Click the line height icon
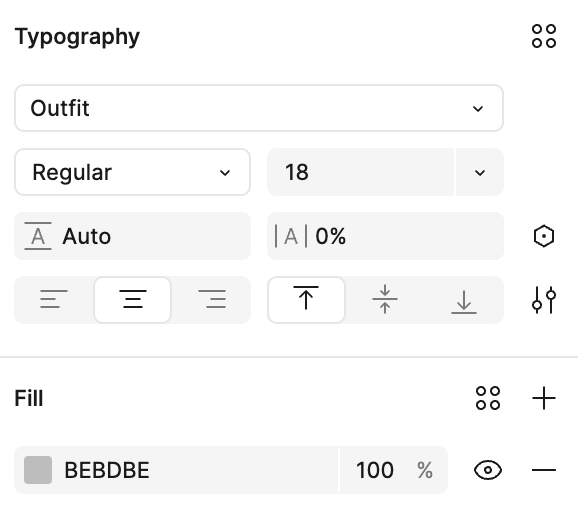Screen dimensions: 578x516 coord(38,236)
